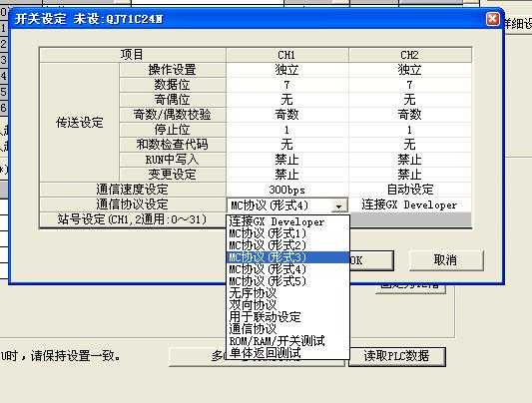Click 读取PLC数据 button

(x=397, y=356)
